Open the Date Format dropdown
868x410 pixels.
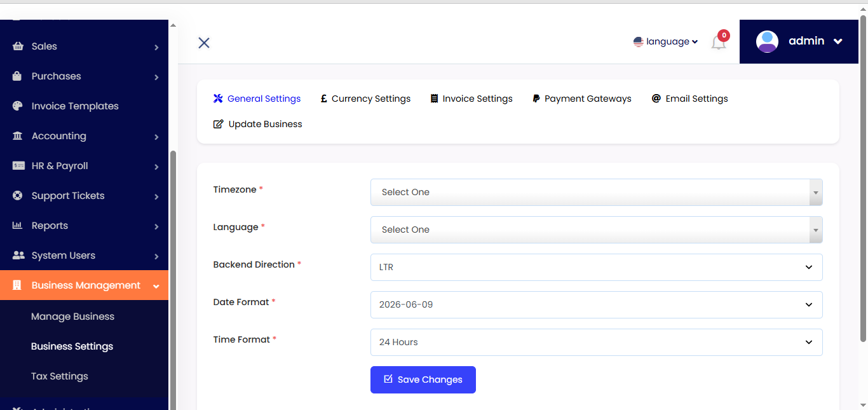[x=597, y=304]
